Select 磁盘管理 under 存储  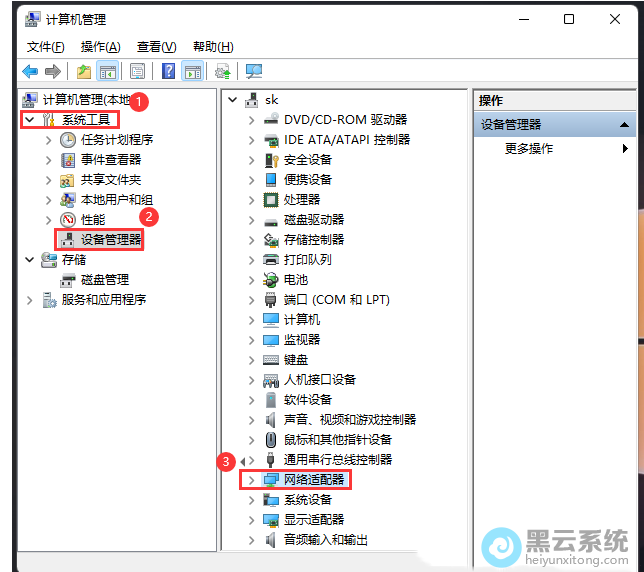105,280
